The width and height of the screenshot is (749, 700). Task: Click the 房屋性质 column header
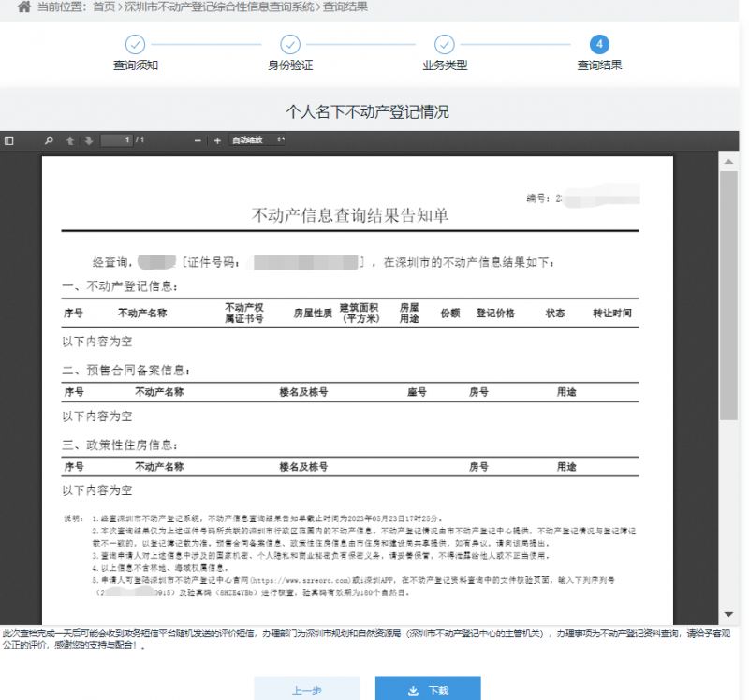(313, 314)
